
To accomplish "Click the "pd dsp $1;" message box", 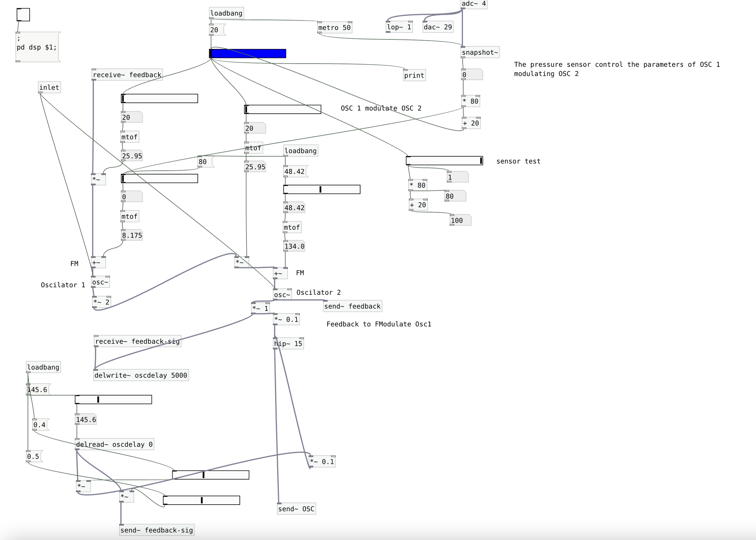I will tap(37, 47).
